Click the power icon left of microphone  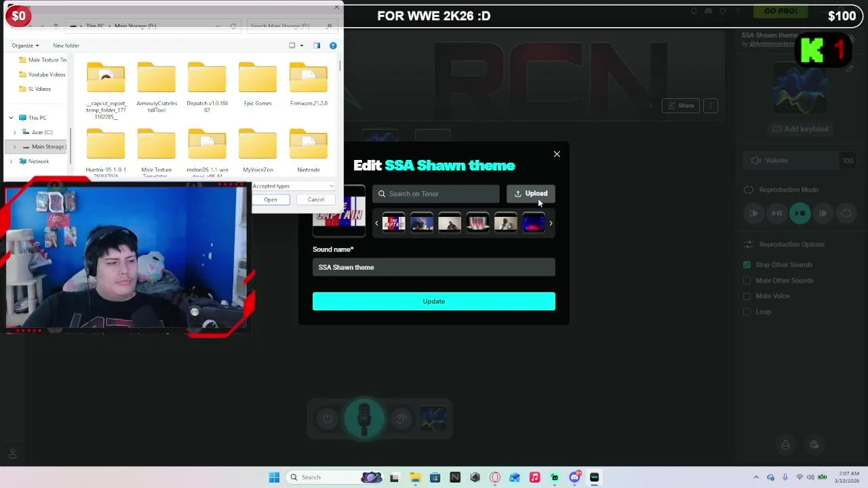pos(328,419)
